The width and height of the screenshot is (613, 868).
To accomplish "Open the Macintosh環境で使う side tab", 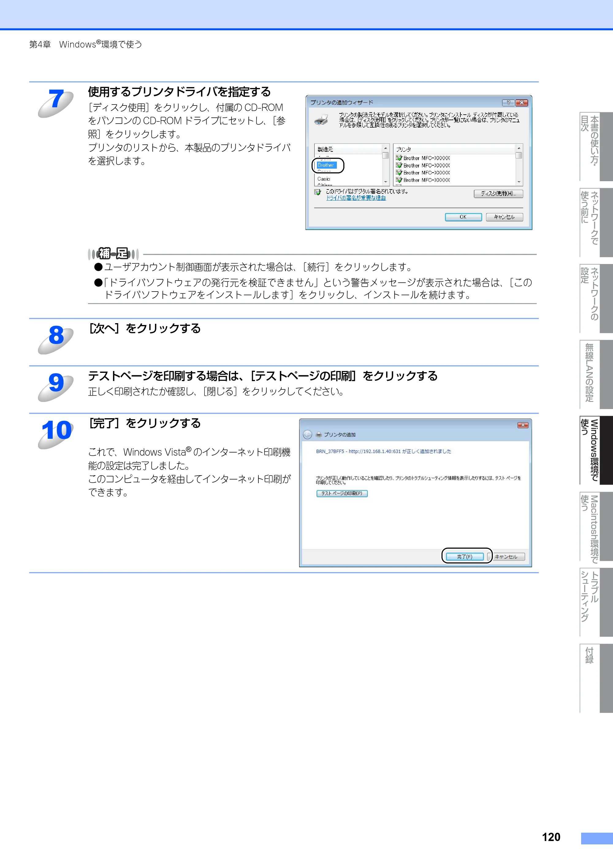I will click(596, 526).
